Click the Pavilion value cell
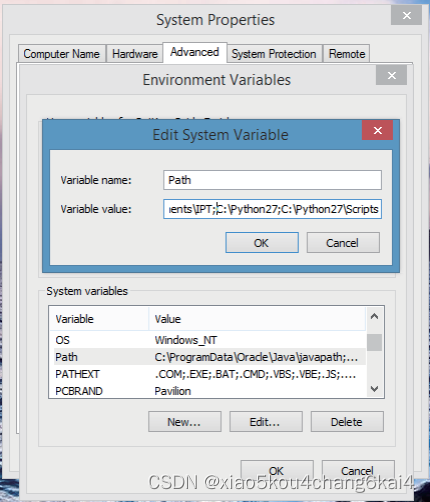430x502 pixels. click(173, 391)
